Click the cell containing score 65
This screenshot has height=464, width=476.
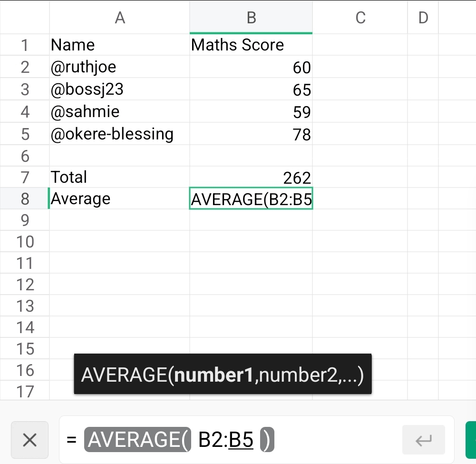coord(251,89)
